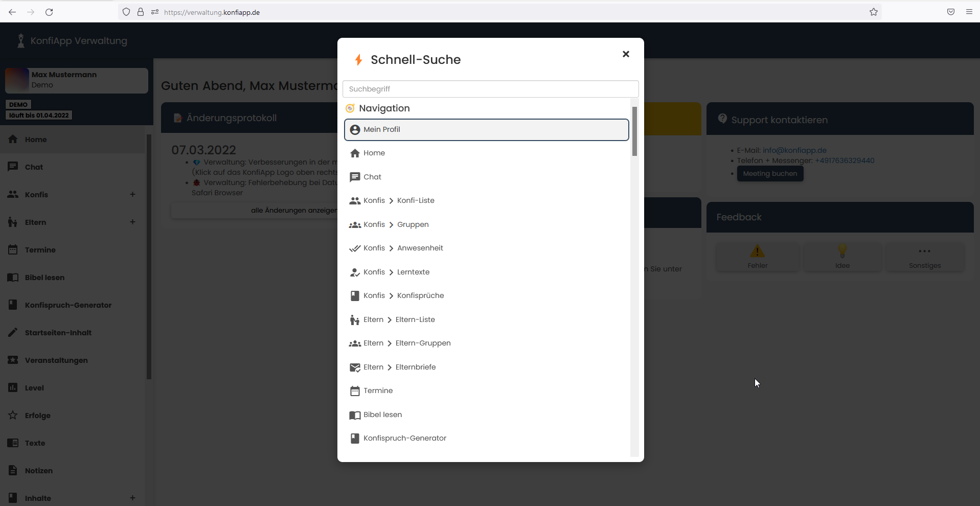Click the Home house icon in results
This screenshot has width=980, height=506.
pos(355,153)
